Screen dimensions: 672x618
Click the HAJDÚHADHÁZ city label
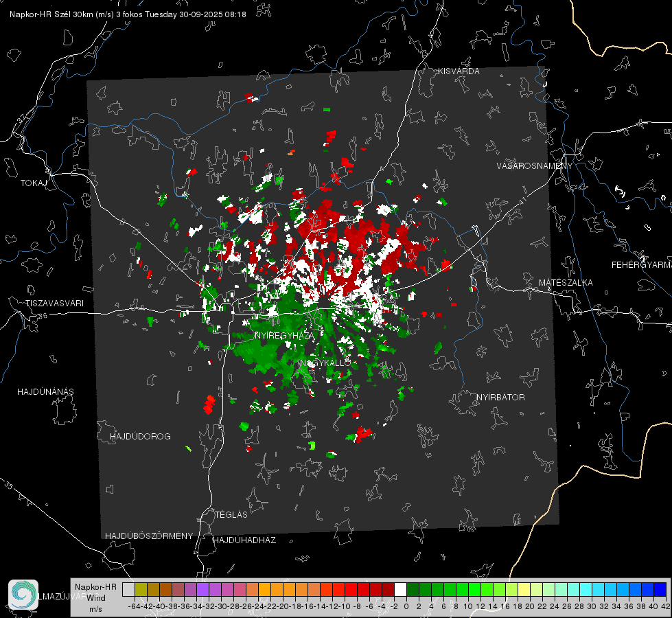tap(244, 540)
